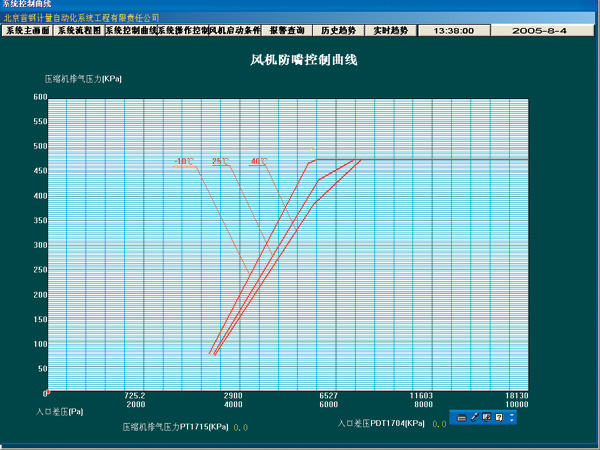The height and width of the screenshot is (450, 600).
Task: Expand the language bar options arrow
Action: click(511, 416)
